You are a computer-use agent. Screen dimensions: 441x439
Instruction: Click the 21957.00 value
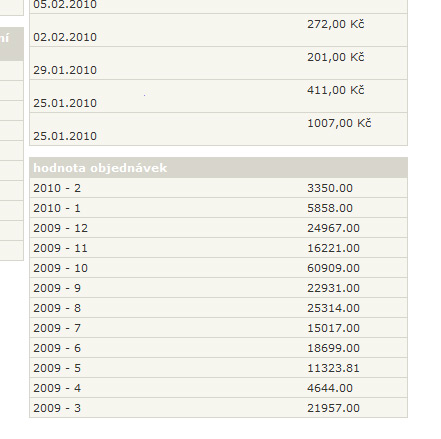pyautogui.click(x=333, y=408)
